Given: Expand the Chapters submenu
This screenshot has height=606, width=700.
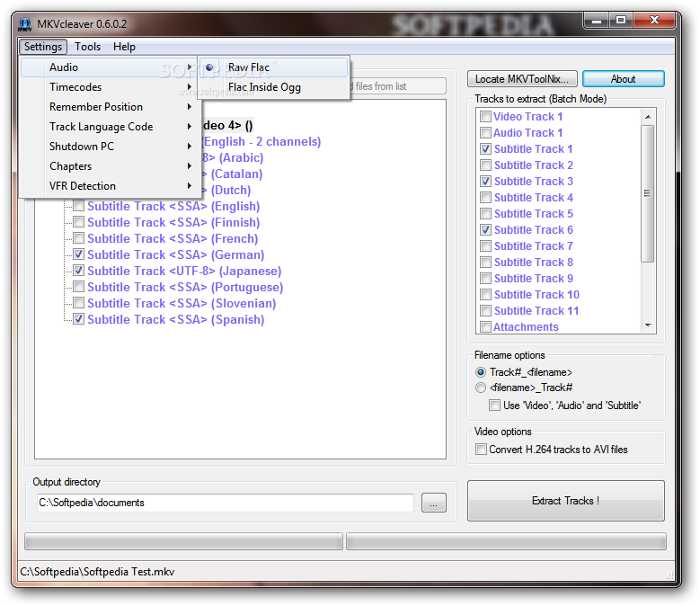Looking at the screenshot, I should 110,166.
